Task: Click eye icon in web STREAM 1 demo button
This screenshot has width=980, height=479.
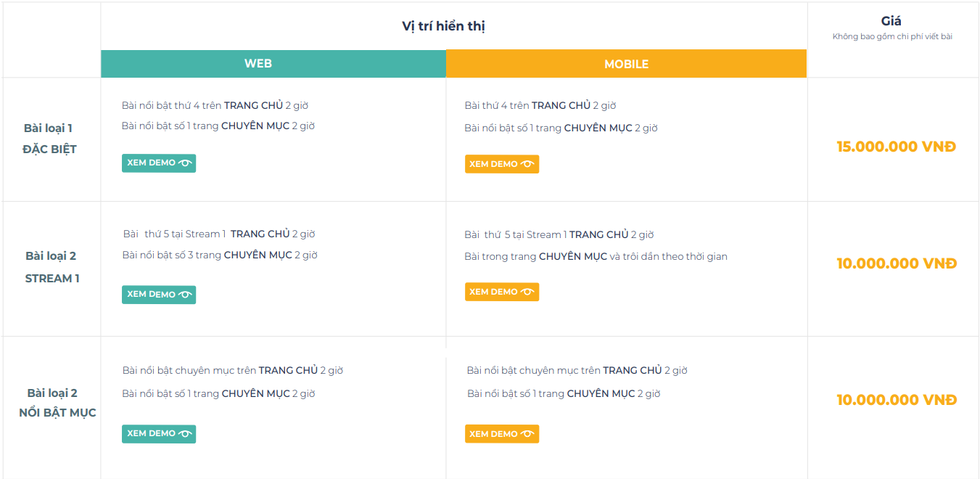Action: (x=185, y=295)
